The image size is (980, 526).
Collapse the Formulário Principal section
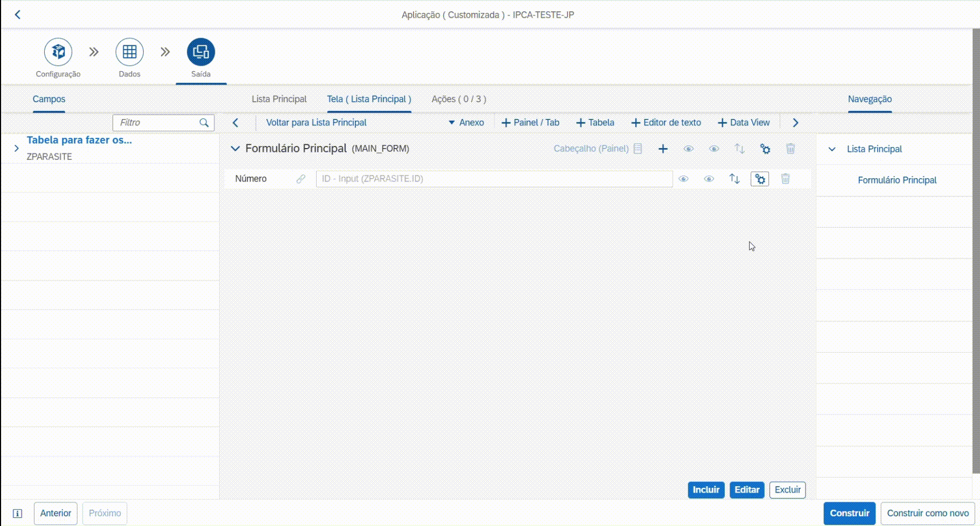pos(235,149)
